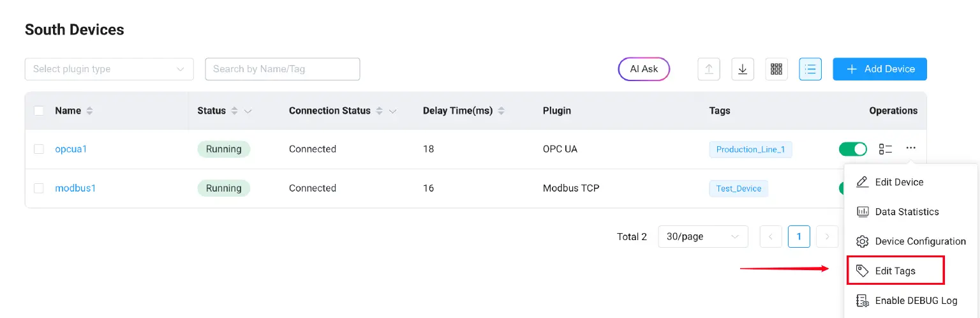Click the download/export devices icon

[743, 69]
